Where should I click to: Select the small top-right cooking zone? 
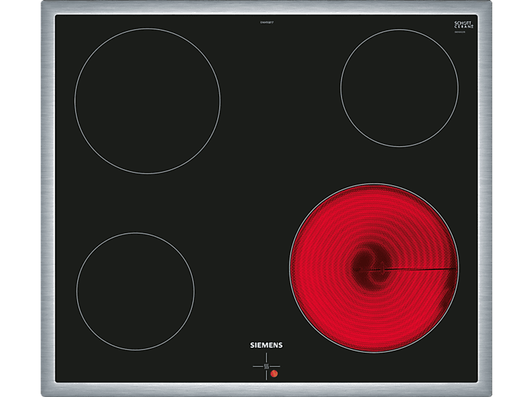[400, 88]
